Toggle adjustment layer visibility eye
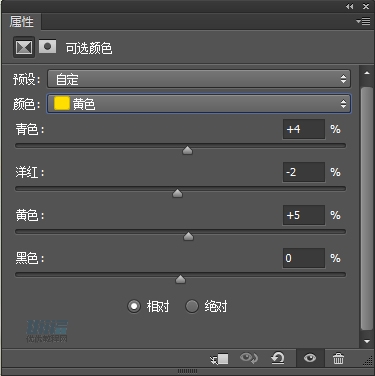This screenshot has height=376, width=375. tap(310, 358)
